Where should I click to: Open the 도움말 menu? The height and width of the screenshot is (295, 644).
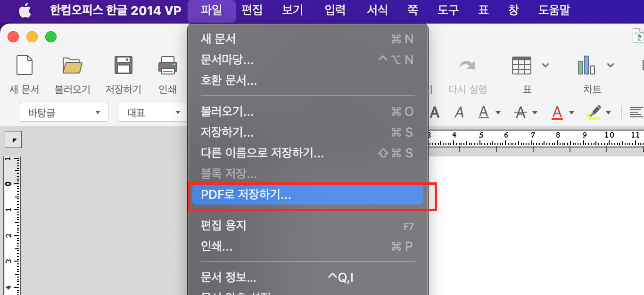554,11
